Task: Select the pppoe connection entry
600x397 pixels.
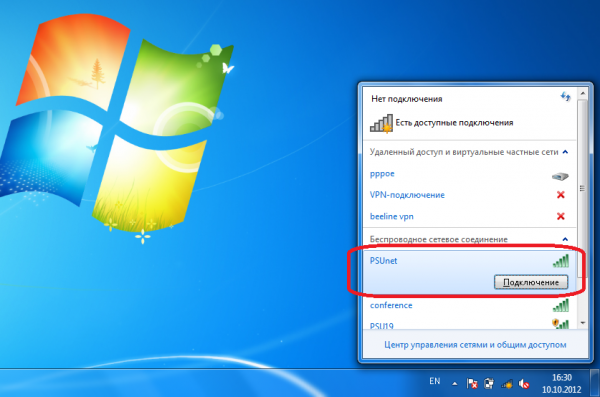Action: pyautogui.click(x=469, y=174)
